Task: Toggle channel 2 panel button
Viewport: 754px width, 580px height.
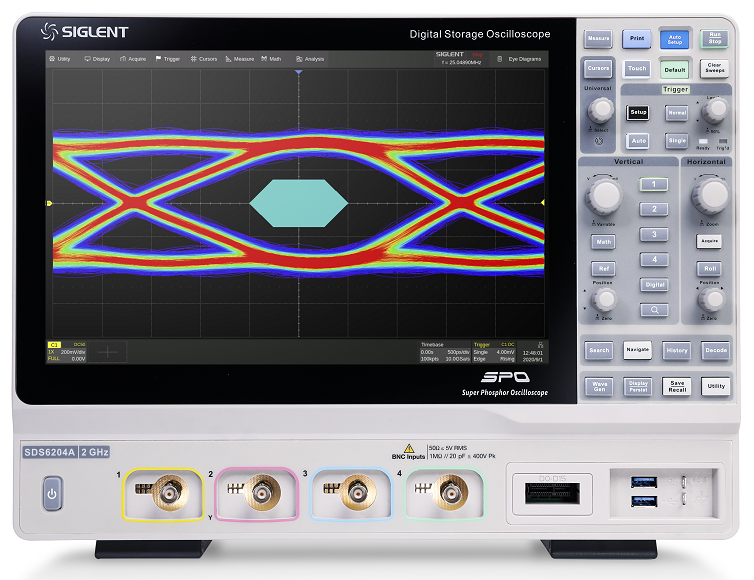Action: pos(654,209)
